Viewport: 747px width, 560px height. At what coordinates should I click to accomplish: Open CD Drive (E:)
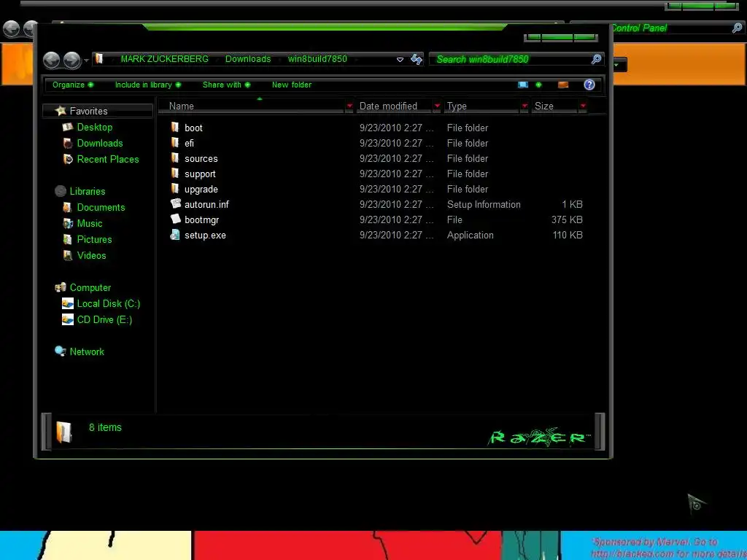104,320
